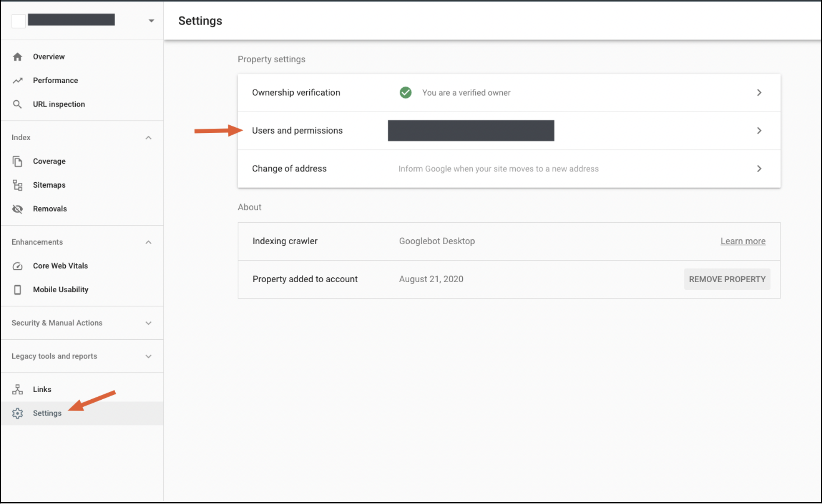Click the REMOVE PROPERTY button
The image size is (822, 504).
click(x=727, y=279)
